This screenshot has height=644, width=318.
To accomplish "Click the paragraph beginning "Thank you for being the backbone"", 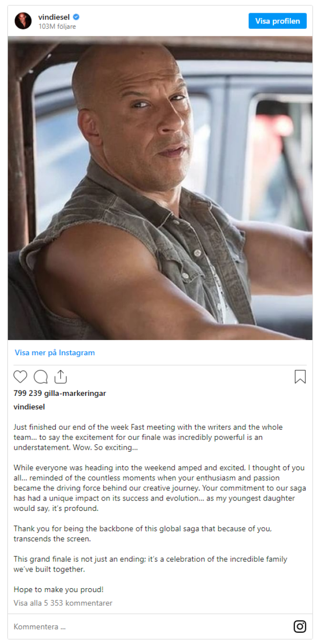I will pos(155,534).
